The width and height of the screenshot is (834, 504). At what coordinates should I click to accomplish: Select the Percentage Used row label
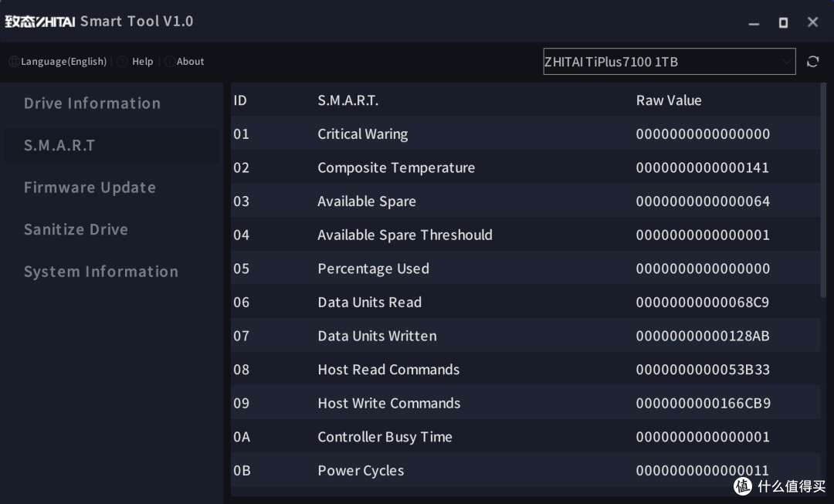(374, 269)
